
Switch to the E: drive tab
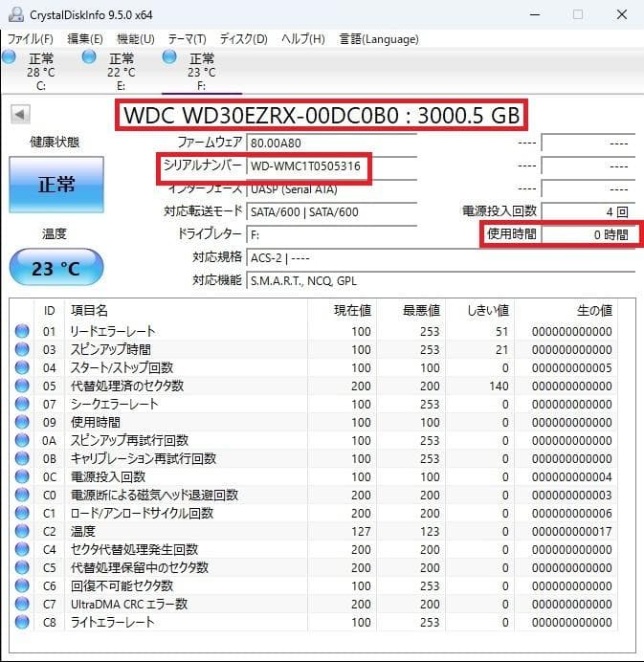[122, 72]
